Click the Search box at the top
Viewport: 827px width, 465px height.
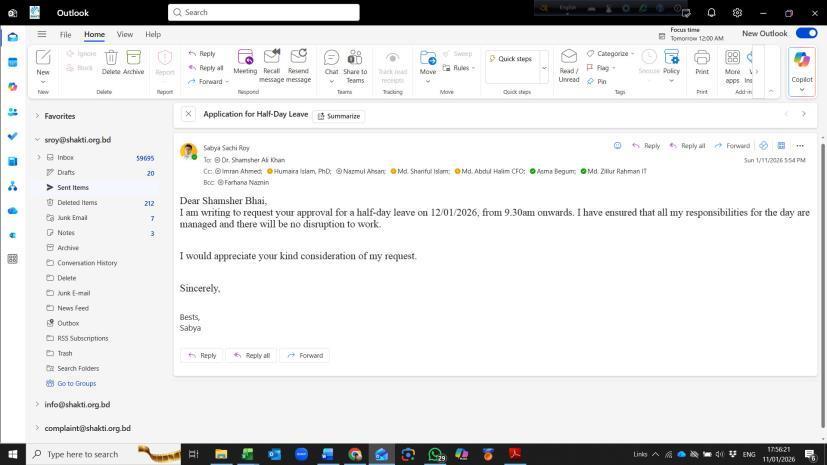(x=263, y=12)
